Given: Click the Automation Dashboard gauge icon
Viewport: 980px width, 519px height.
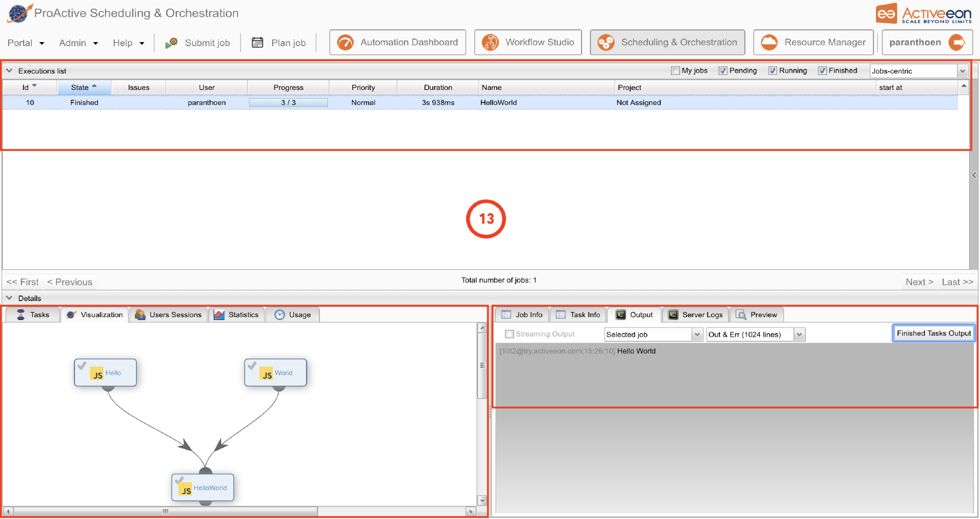Looking at the screenshot, I should [345, 43].
